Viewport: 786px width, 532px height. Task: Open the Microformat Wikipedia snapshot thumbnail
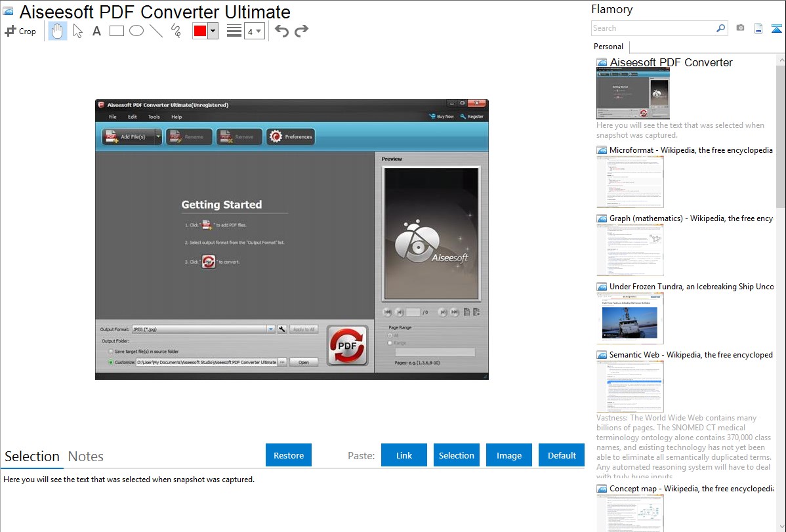click(x=630, y=182)
